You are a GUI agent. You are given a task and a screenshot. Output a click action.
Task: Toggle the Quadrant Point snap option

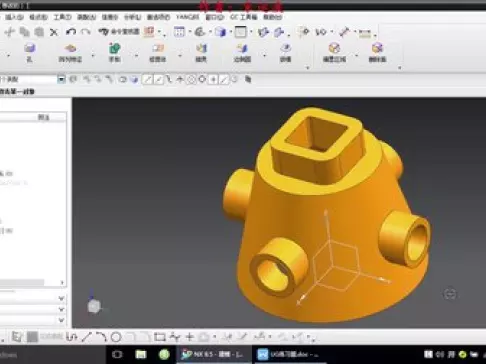click(x=202, y=79)
